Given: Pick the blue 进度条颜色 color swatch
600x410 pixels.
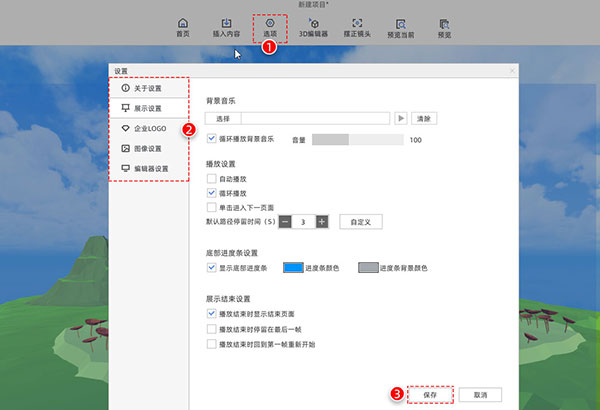Looking at the screenshot, I should 293,268.
